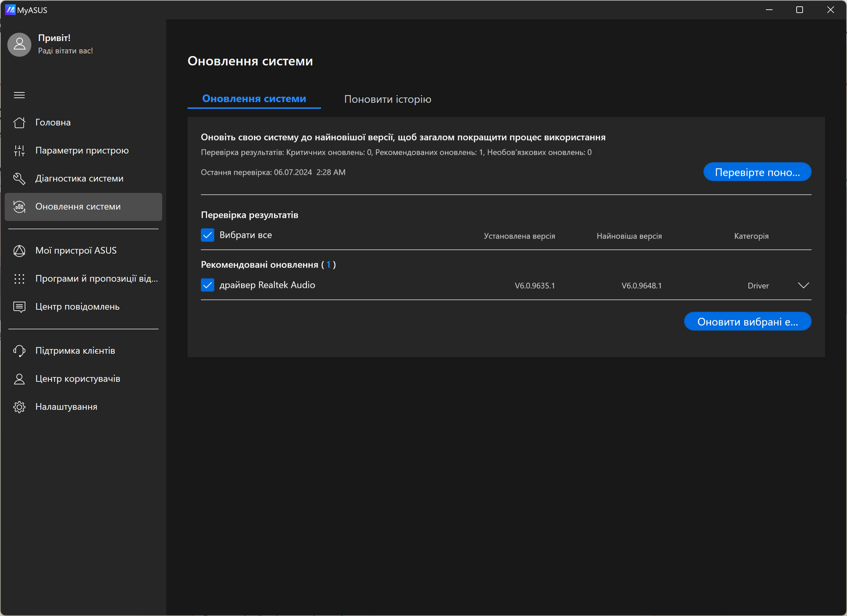
Task: Open Головна in the sidebar
Action: 83,122
